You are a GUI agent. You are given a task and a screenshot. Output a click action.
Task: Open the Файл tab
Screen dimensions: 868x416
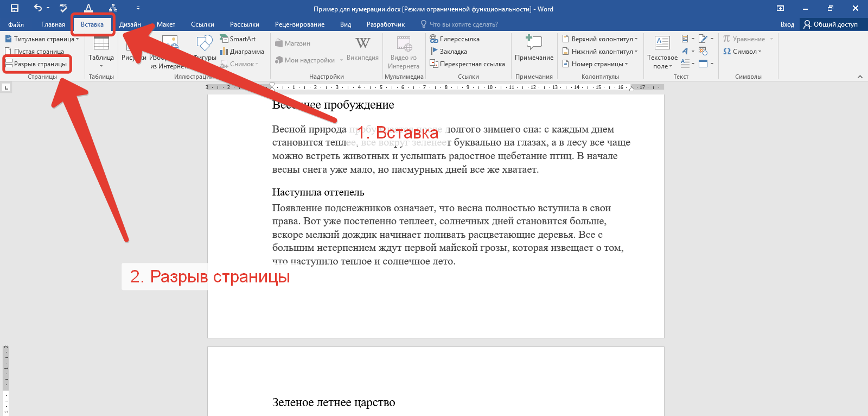coord(16,24)
